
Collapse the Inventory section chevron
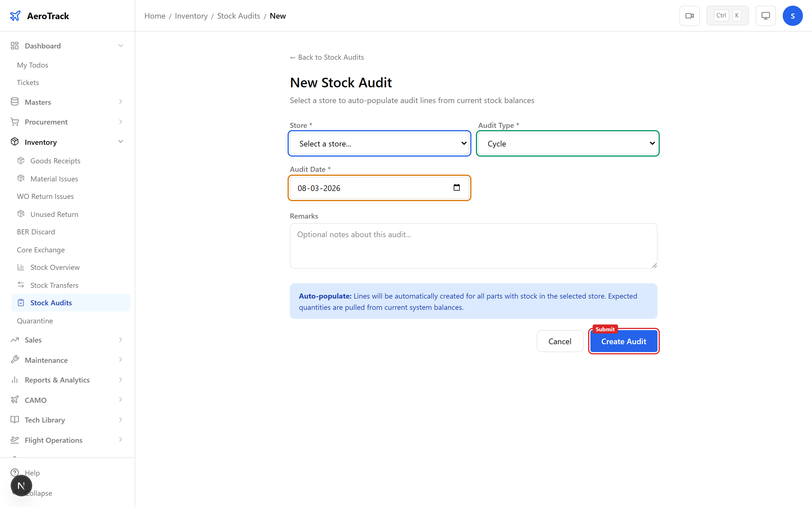(x=120, y=141)
